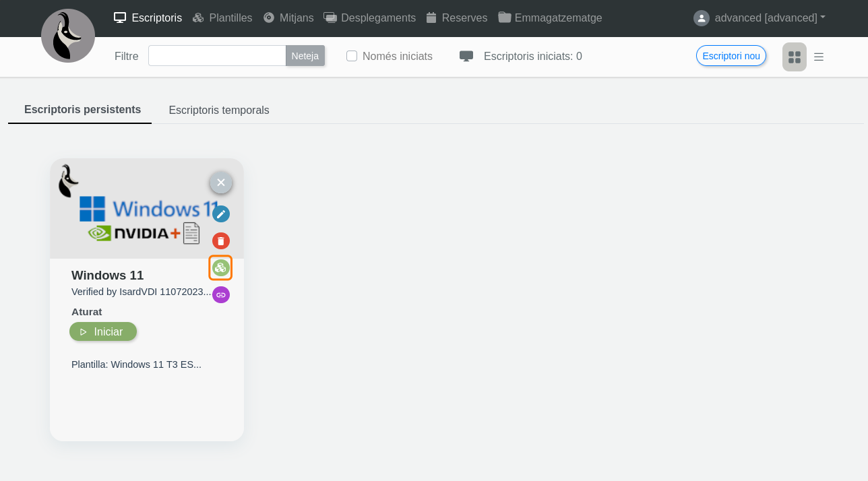Open the Mitjans section
Image resolution: width=868 pixels, height=481 pixels.
(x=288, y=18)
